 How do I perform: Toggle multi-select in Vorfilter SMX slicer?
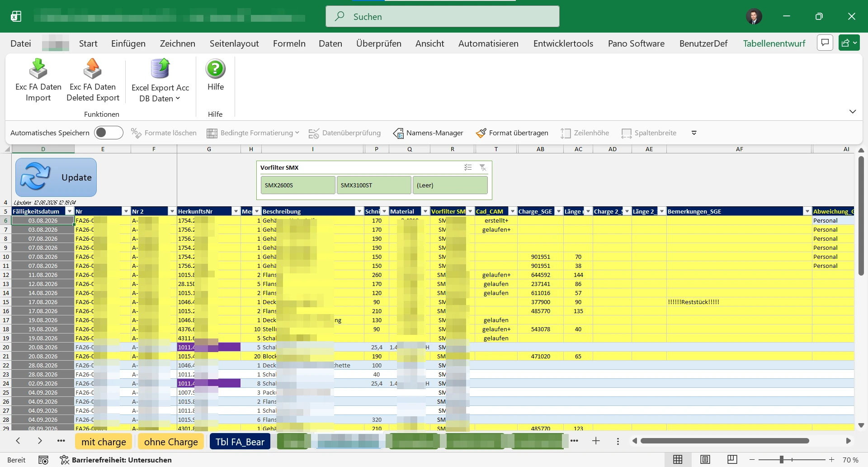tap(468, 167)
